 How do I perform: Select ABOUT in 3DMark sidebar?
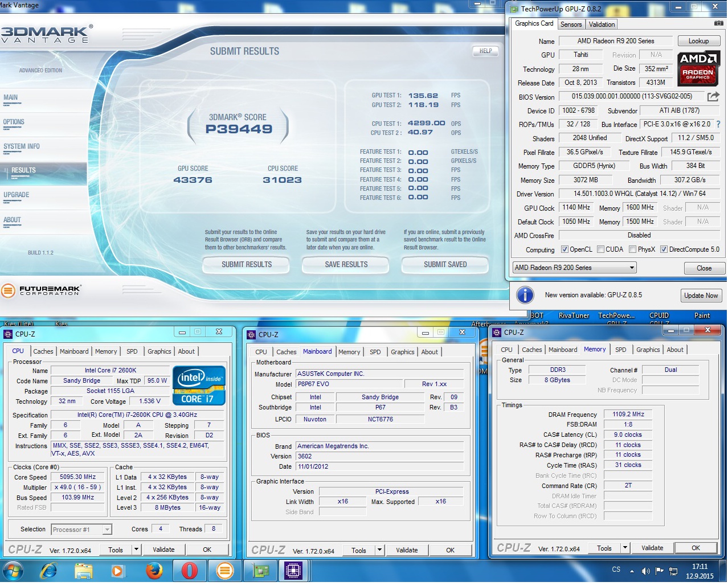[12, 220]
